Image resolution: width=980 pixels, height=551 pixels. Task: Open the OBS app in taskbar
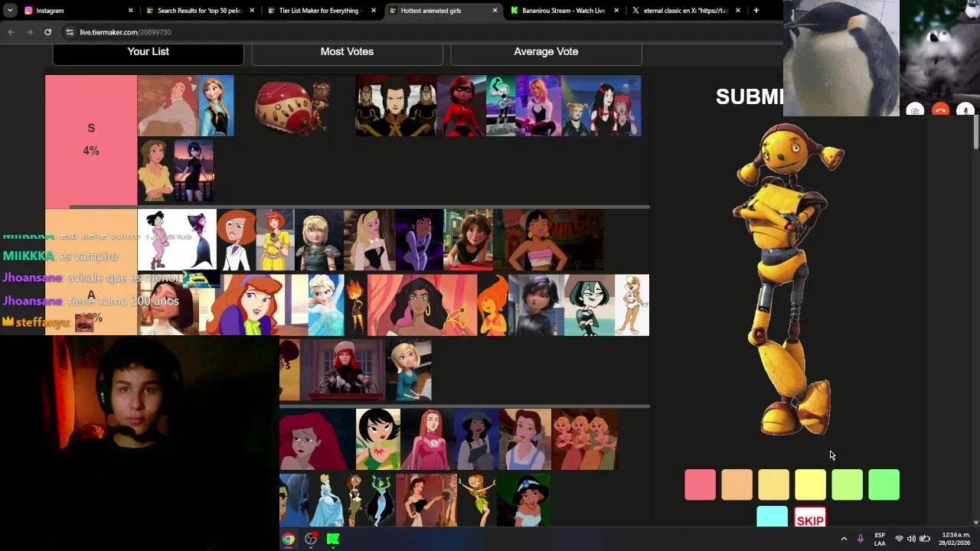[x=311, y=539]
